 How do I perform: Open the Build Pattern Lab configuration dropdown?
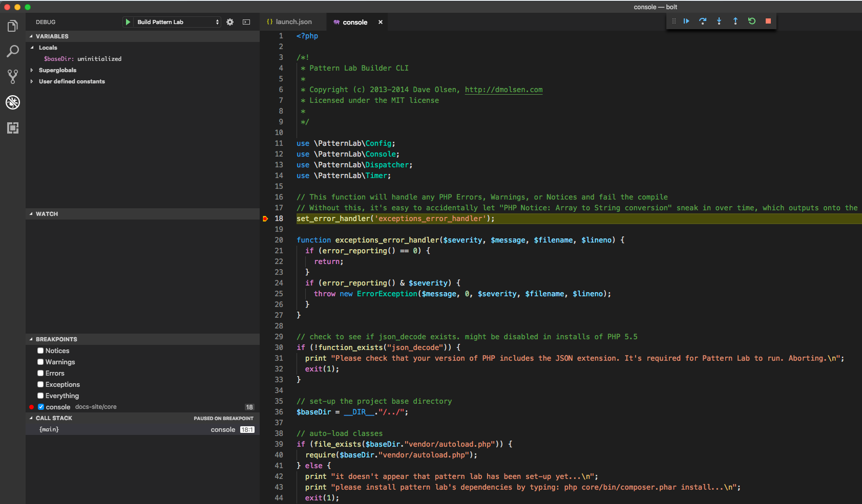(177, 22)
